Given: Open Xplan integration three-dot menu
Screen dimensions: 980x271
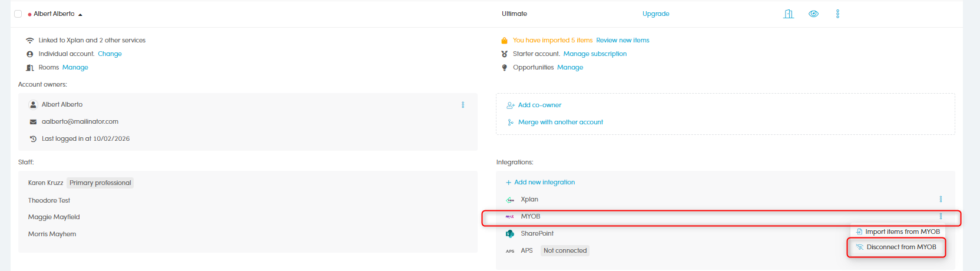Looking at the screenshot, I should (x=941, y=199).
